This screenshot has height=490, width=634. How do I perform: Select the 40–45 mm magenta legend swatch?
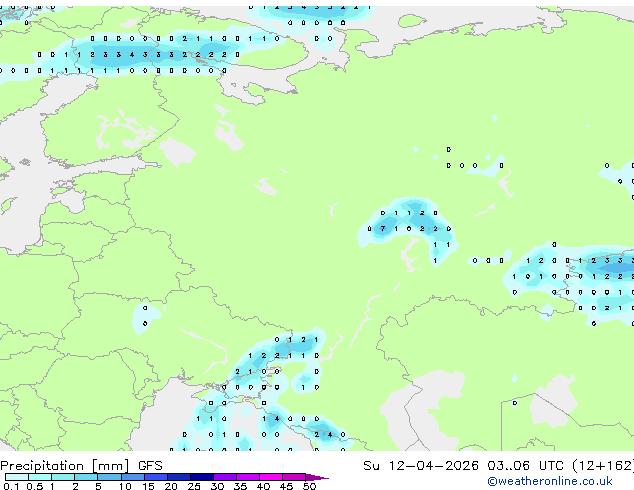(271, 477)
